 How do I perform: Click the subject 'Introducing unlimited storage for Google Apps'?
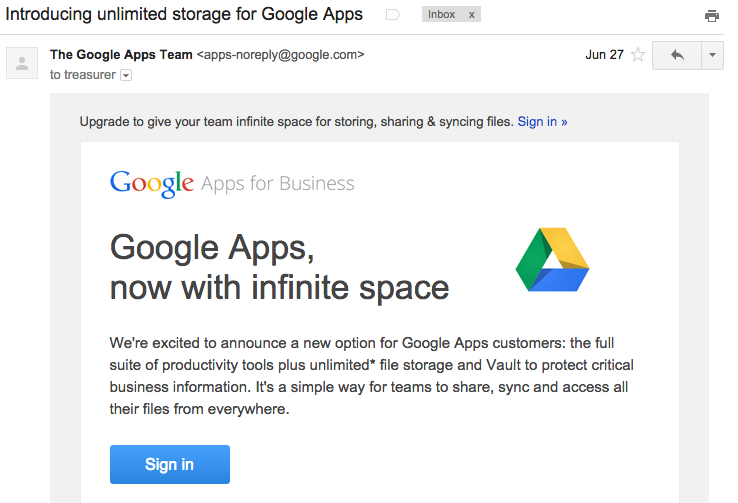(184, 15)
